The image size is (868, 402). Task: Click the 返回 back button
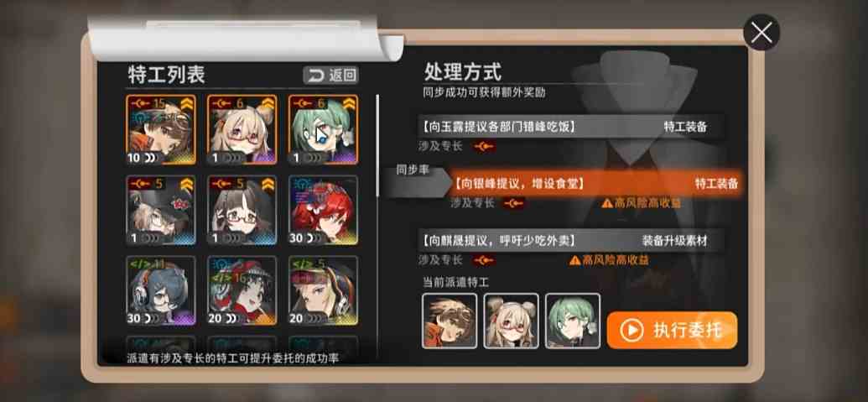pos(331,76)
